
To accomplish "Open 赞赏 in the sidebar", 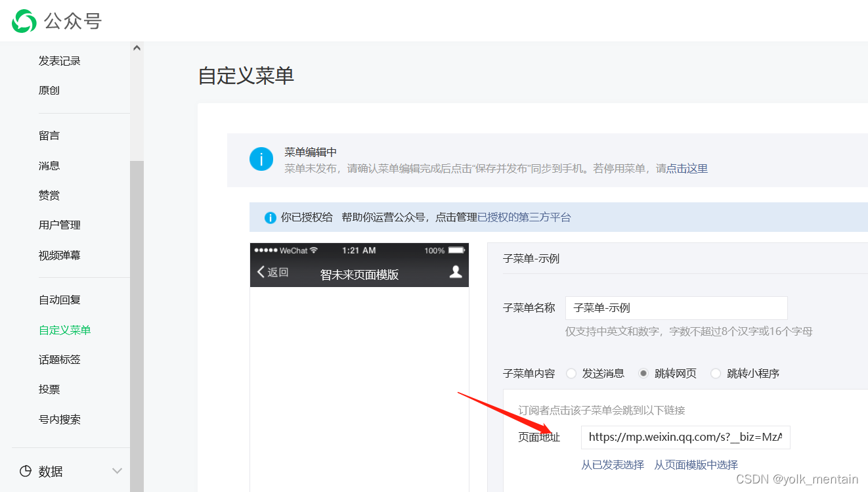I will pos(49,195).
